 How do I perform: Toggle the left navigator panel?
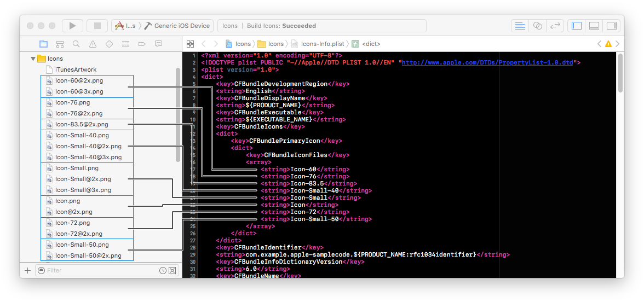576,26
